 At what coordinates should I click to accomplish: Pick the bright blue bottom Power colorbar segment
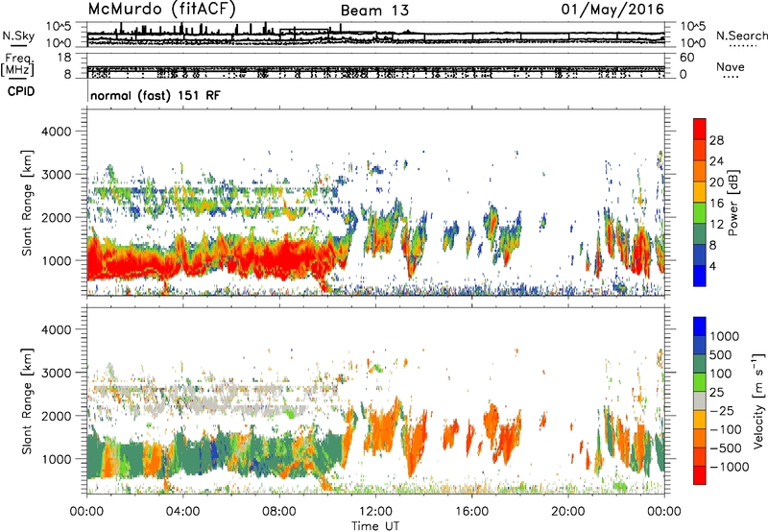(x=700, y=277)
